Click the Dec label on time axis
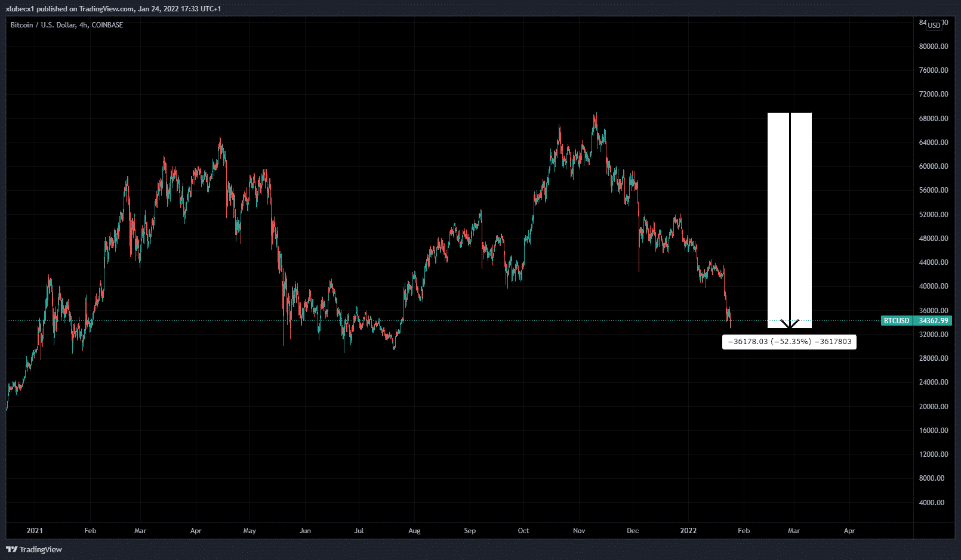 point(633,530)
